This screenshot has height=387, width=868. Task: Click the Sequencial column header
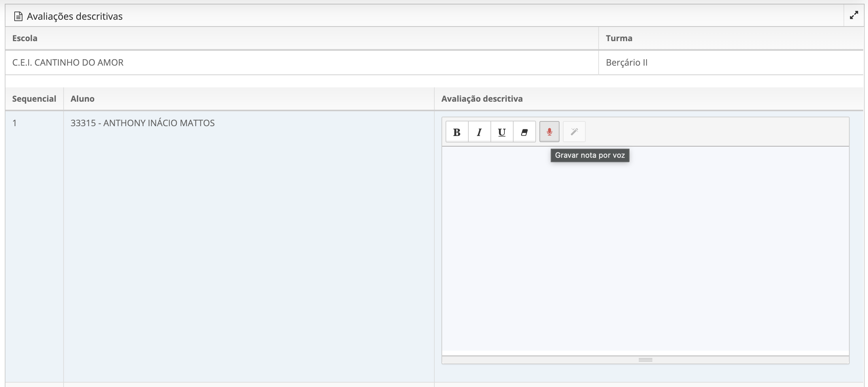click(x=34, y=99)
